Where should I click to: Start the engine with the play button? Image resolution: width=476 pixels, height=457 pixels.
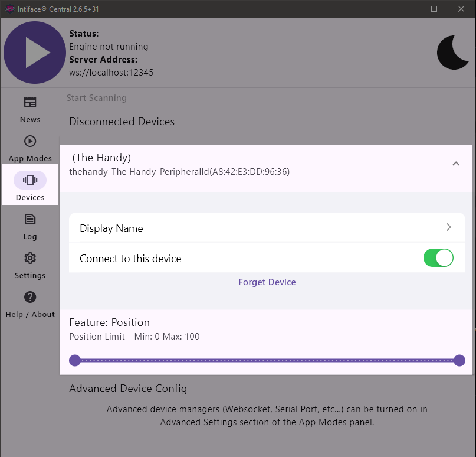click(34, 53)
